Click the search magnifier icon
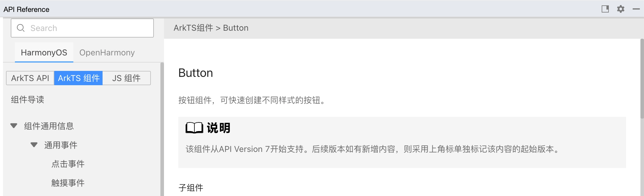This screenshot has width=644, height=196. 21,28
